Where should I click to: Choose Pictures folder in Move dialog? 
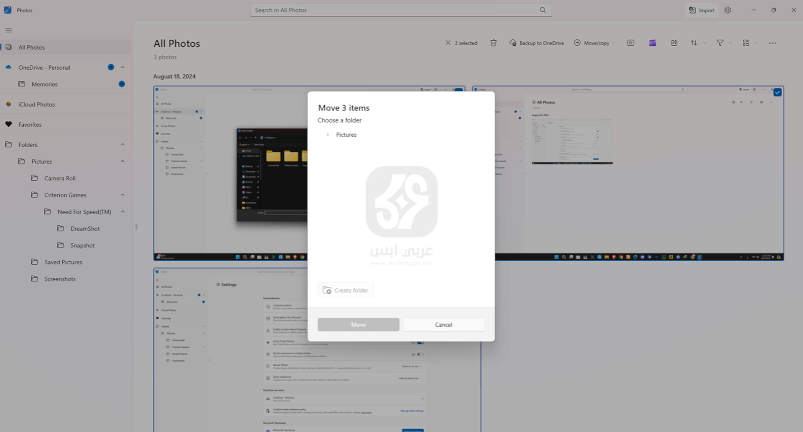point(346,135)
